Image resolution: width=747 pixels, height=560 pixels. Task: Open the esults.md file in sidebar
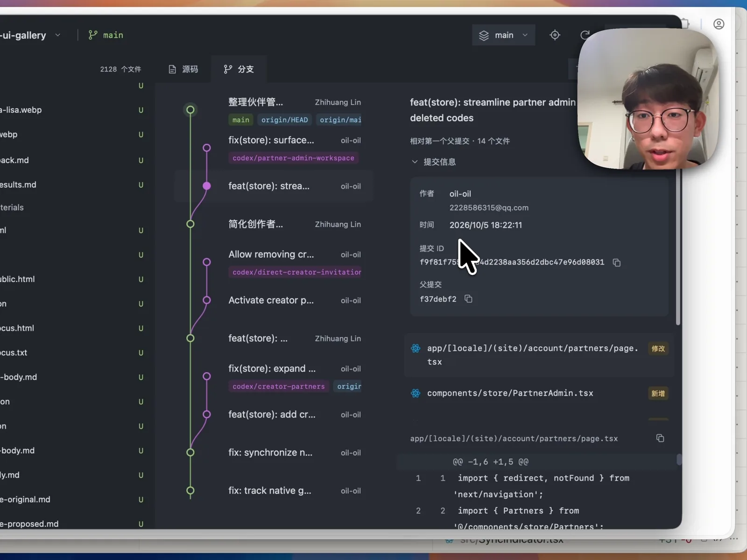click(18, 185)
